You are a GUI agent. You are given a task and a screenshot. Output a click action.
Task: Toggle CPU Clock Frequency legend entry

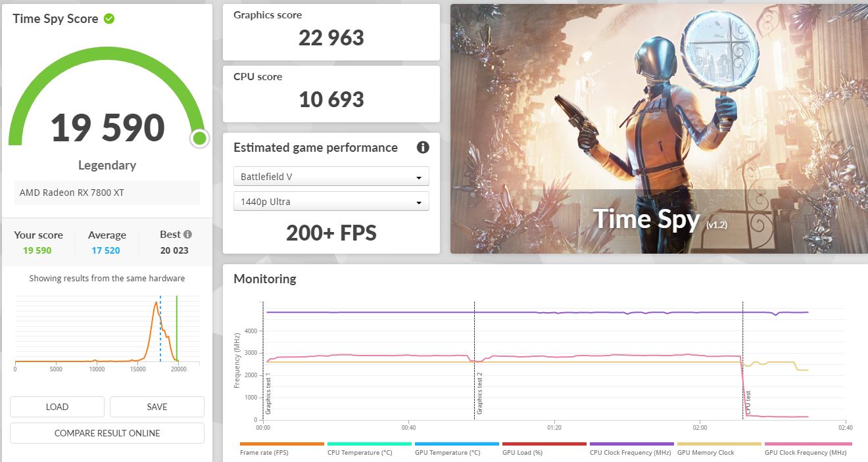tap(631, 449)
